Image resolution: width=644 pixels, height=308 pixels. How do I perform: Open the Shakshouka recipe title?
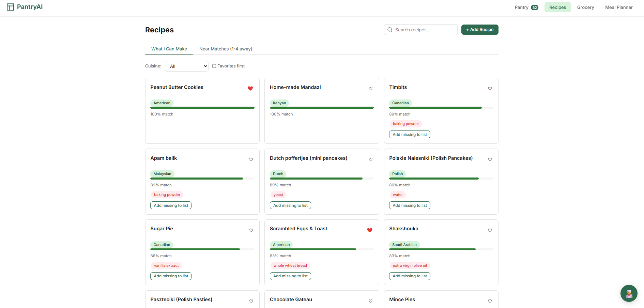coord(404,229)
